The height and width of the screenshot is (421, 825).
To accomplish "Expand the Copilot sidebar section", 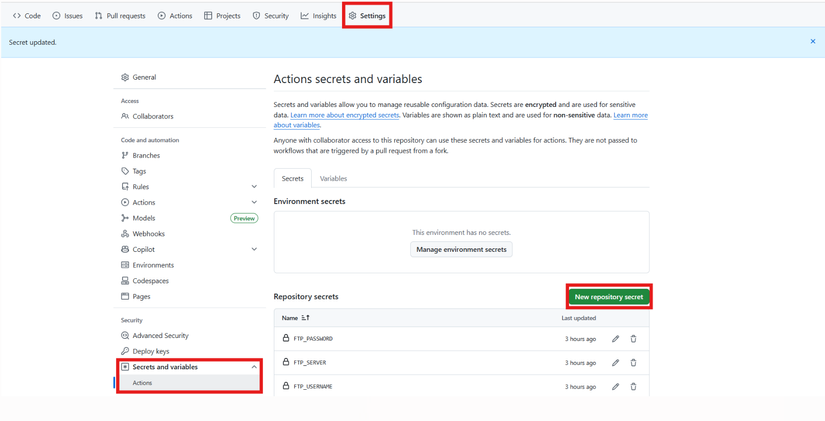I will click(254, 249).
